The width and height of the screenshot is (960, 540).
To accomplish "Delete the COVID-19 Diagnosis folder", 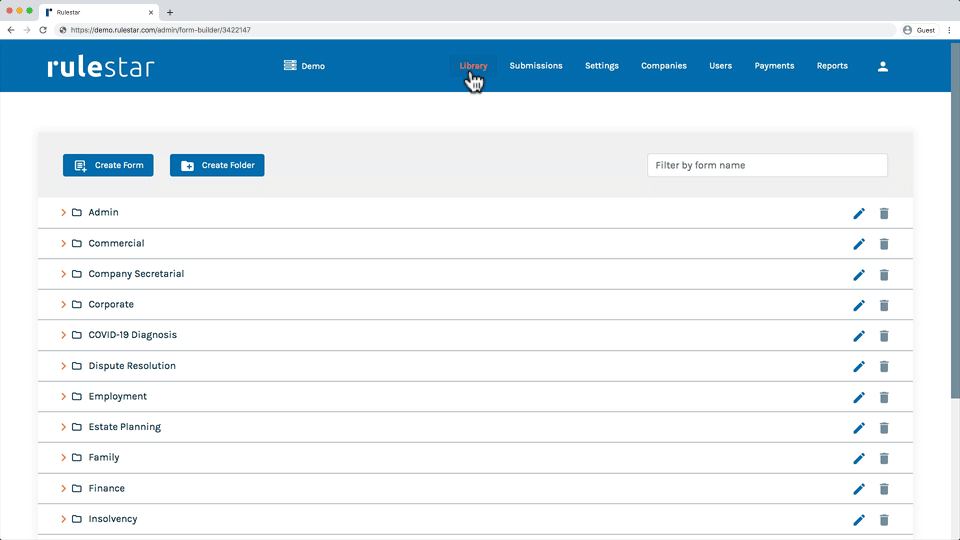I will (884, 336).
